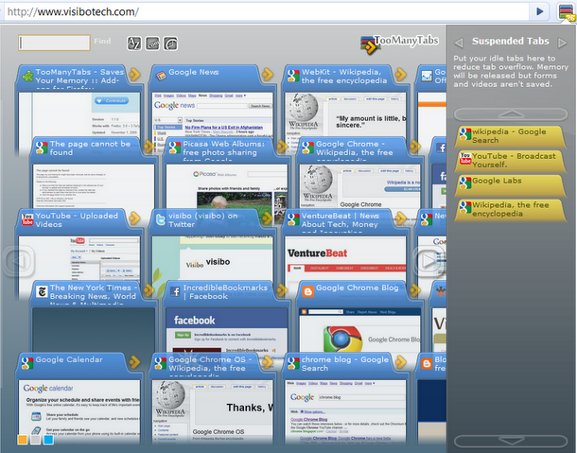This screenshot has height=453, width=577.
Task: Suspend 'chrome blog - Google Search' tab via yellow arrow
Action: point(401,362)
